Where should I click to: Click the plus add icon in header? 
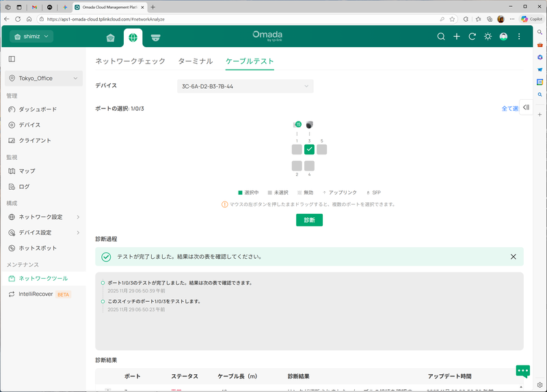click(x=457, y=37)
